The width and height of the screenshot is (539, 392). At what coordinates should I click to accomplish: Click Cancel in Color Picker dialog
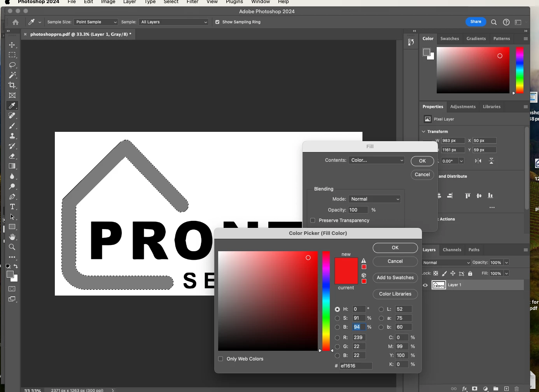[395, 261]
